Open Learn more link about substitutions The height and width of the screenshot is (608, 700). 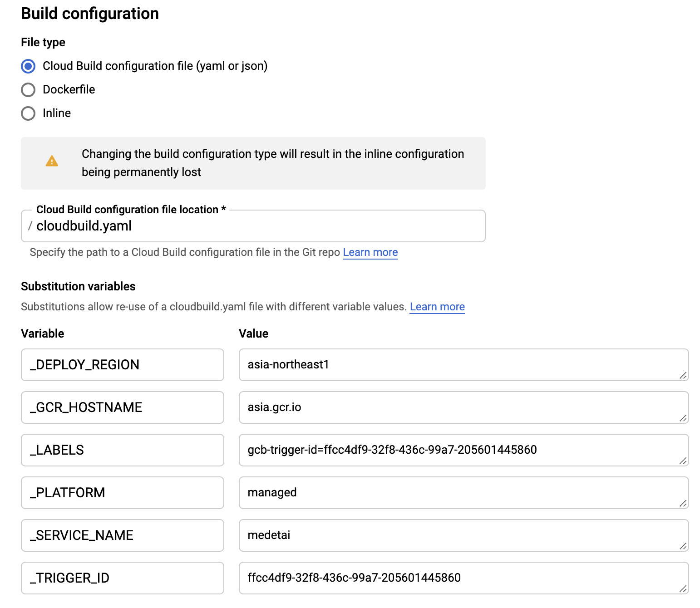pos(437,307)
